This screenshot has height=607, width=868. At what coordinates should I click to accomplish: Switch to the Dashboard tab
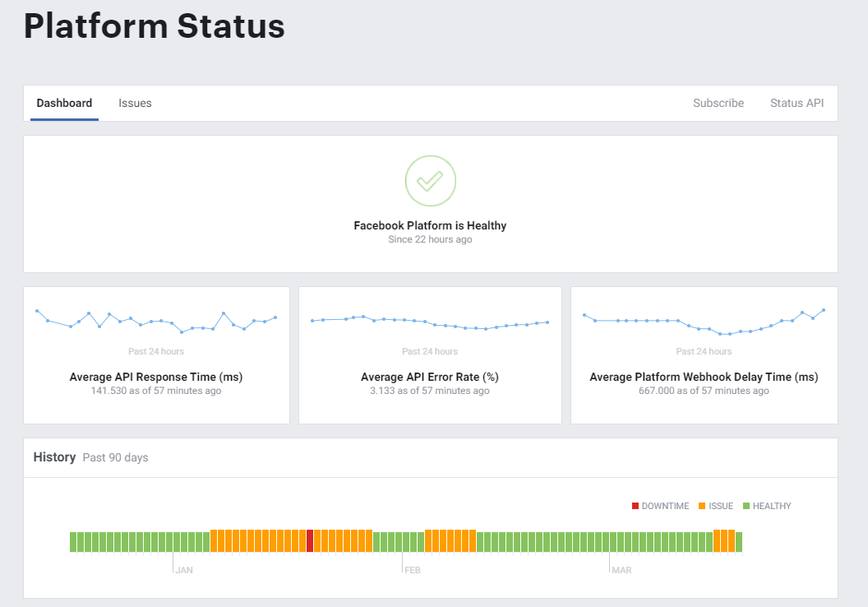(x=64, y=104)
